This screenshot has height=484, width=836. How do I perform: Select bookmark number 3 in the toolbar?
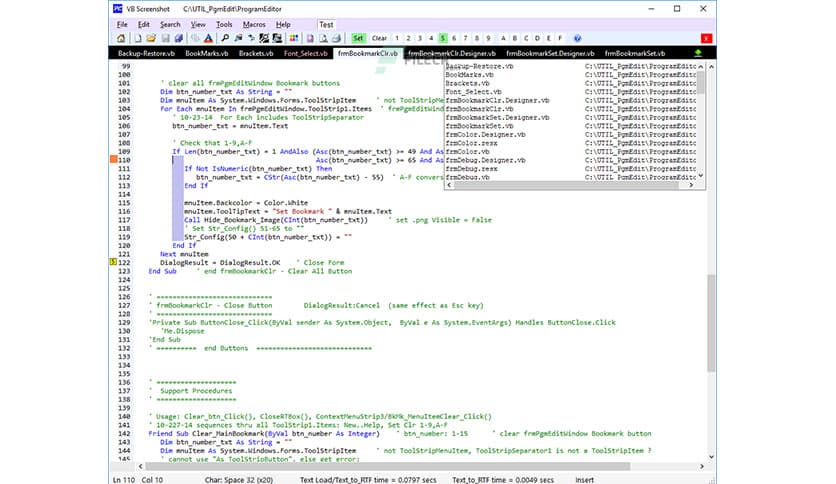(x=420, y=38)
